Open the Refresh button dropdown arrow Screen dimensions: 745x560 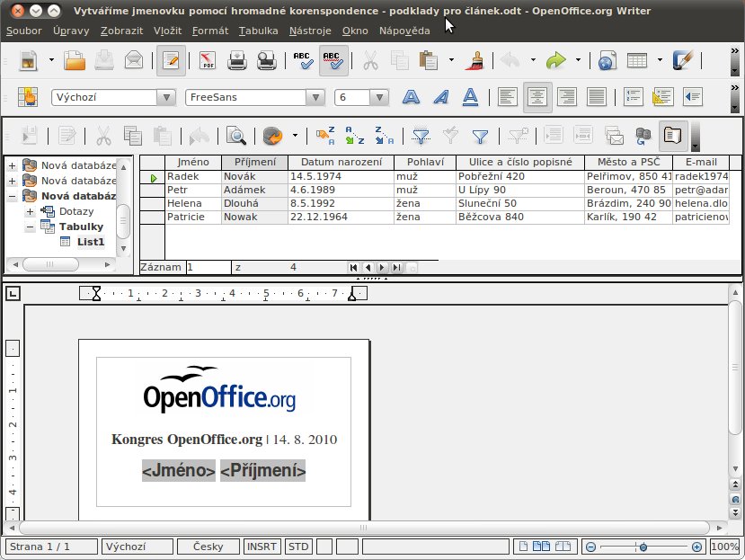(295, 136)
